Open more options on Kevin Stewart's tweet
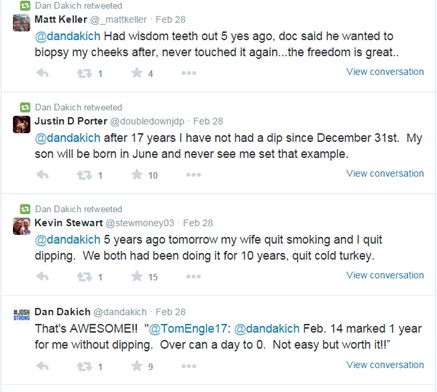437x392 pixels. point(193,276)
